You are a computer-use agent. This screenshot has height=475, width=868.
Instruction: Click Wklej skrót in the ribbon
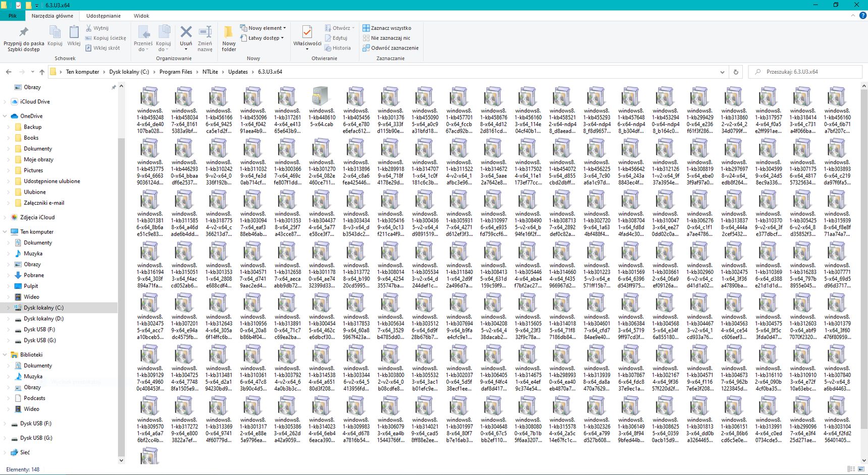point(102,48)
